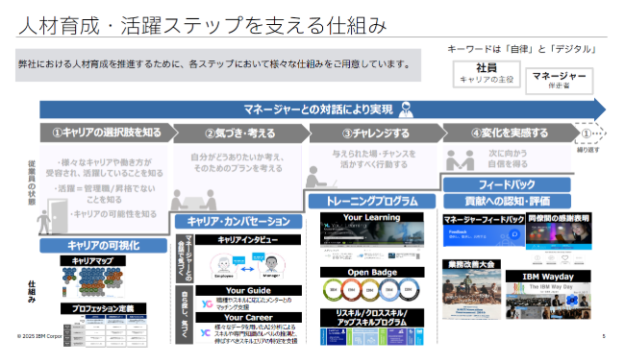Click the Manager face in the interview illustration
This screenshot has height=364, width=625.
(271, 264)
